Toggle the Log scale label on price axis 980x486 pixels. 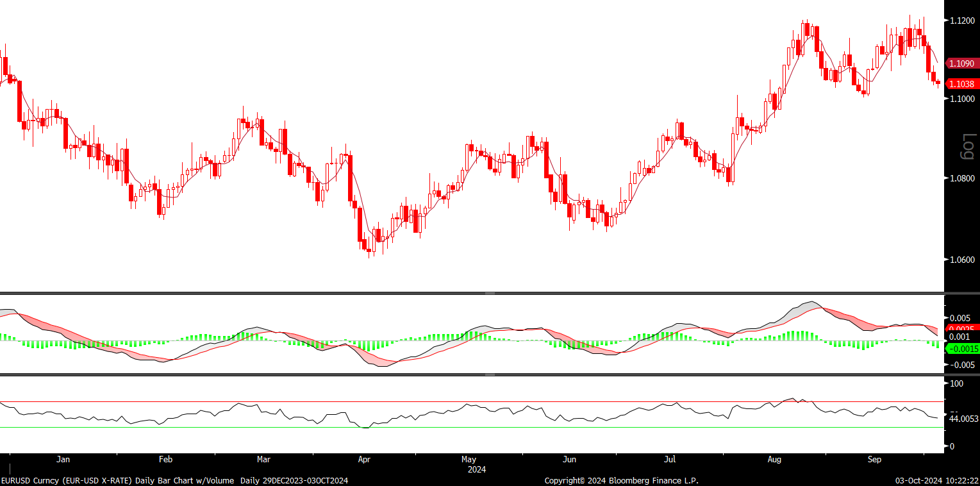coord(968,147)
